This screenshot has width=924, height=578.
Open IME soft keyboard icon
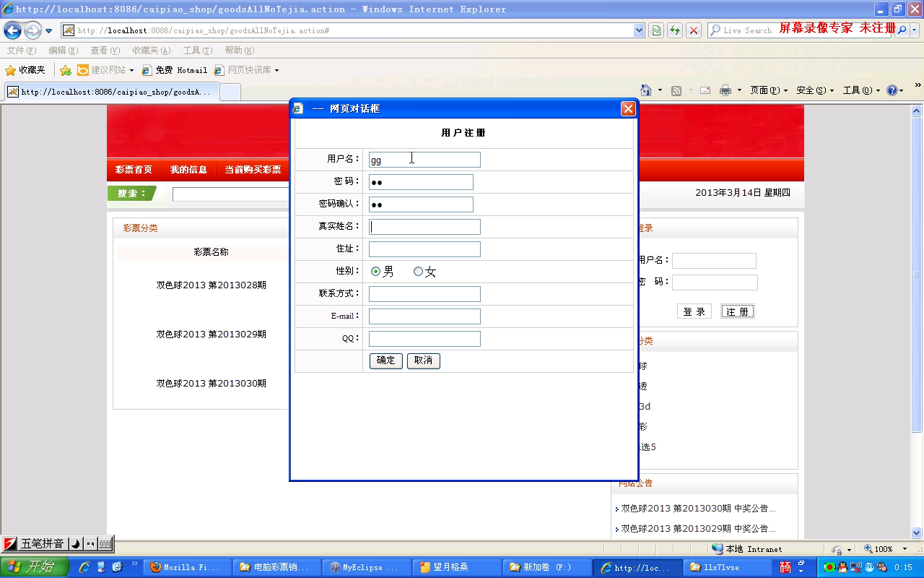[105, 543]
